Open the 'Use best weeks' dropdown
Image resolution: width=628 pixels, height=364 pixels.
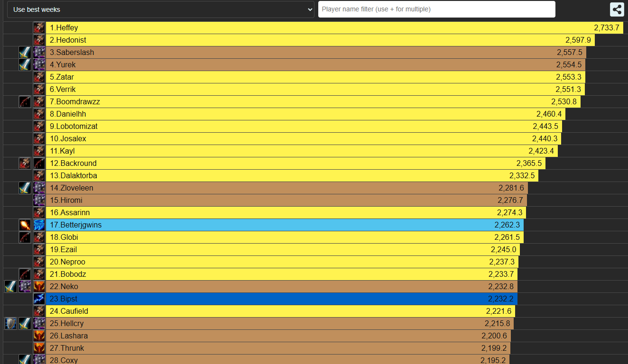[161, 9]
